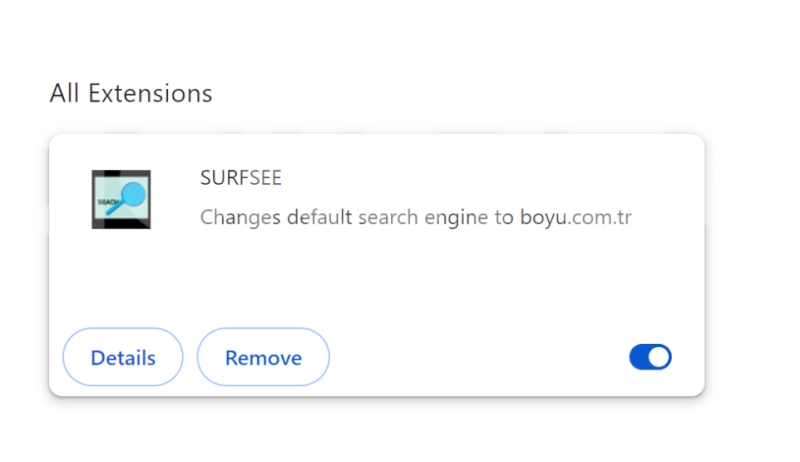Click the SURFSEE extension name
Screen dimensions: 800x462
(x=241, y=177)
